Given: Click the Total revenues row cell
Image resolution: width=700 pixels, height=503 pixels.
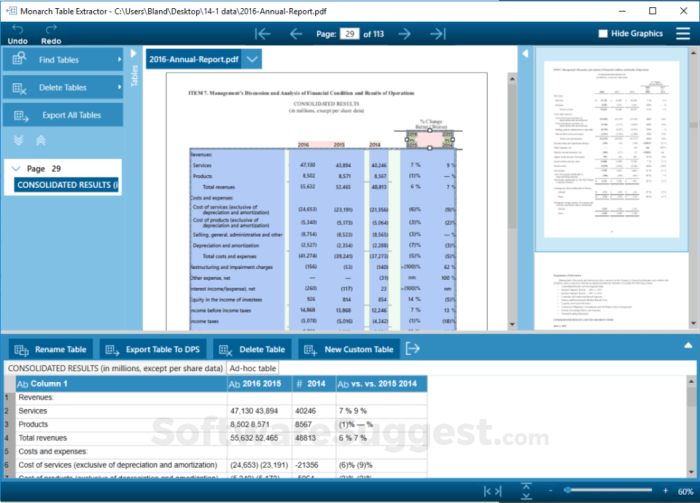Looking at the screenshot, I should coord(121,438).
